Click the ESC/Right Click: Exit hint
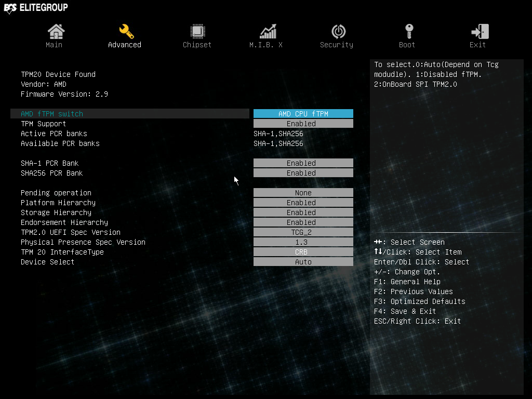Viewport: 532px width, 399px height. [x=417, y=321]
